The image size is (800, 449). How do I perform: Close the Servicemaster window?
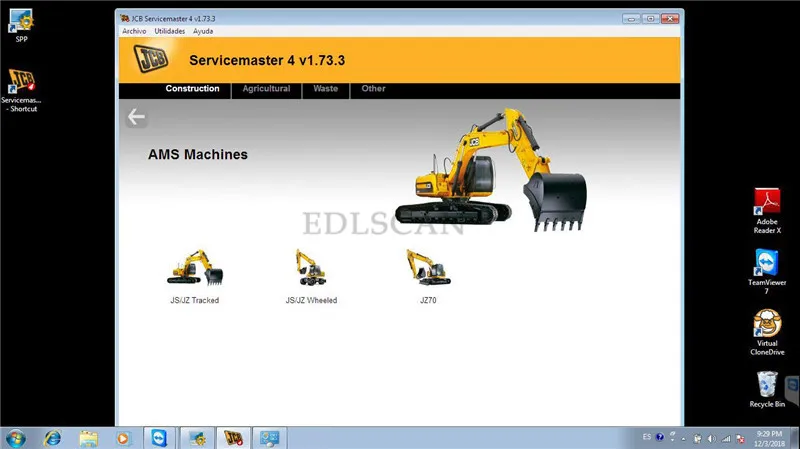pyautogui.click(x=670, y=18)
